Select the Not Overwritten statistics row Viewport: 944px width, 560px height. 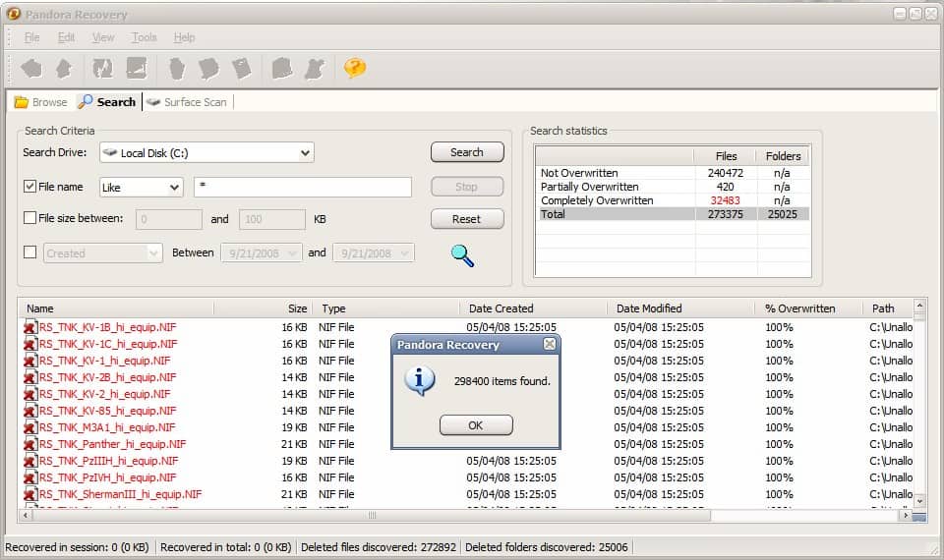pos(673,173)
